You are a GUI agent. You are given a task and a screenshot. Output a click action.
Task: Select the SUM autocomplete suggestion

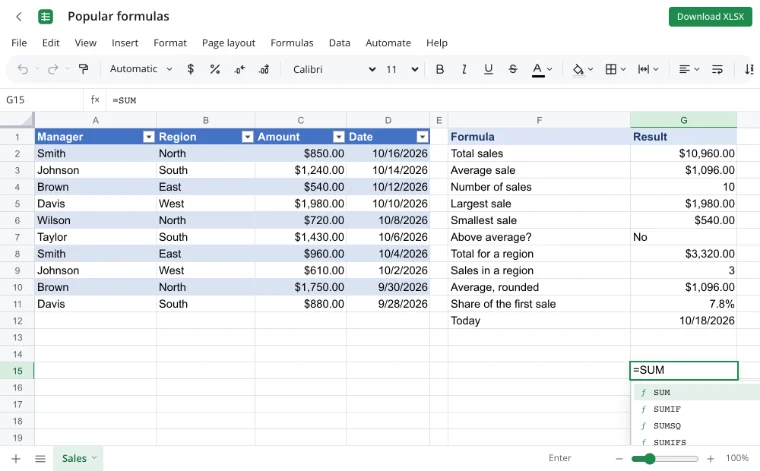[697, 392]
